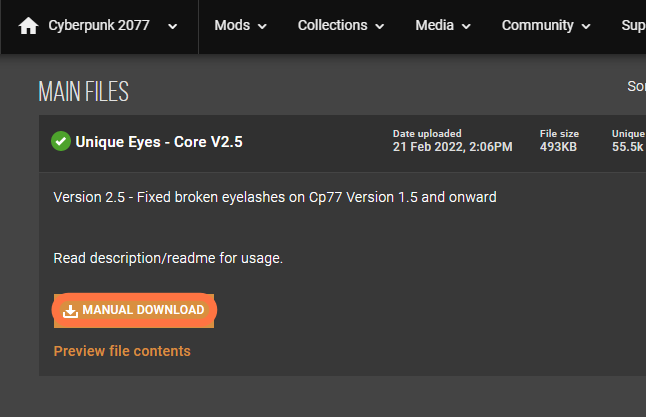Open the partially visible Support menu
This screenshot has width=646, height=417.
tap(633, 25)
